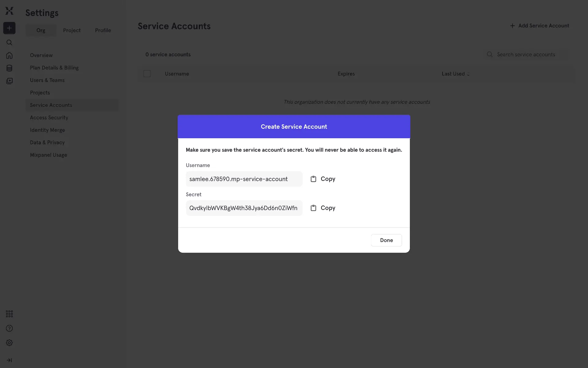Open the help question mark icon
Viewport: 588px width, 368px height.
pyautogui.click(x=9, y=328)
